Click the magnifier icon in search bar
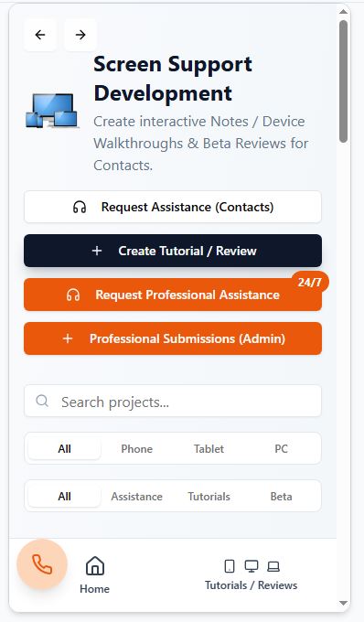The width and height of the screenshot is (364, 622). tap(42, 401)
